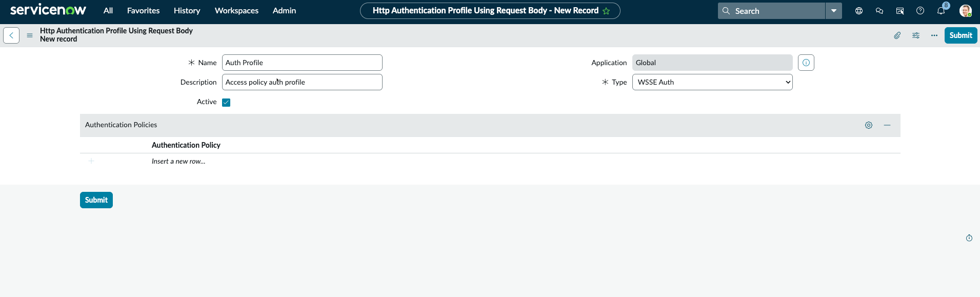This screenshot has height=297, width=980.
Task: Open notifications bell with badge 8
Action: (941, 11)
